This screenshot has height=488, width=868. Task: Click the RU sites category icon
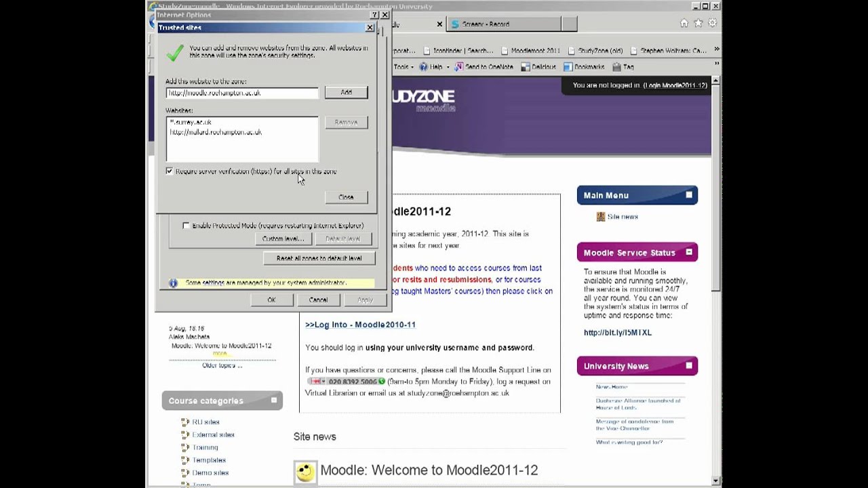[x=185, y=422]
